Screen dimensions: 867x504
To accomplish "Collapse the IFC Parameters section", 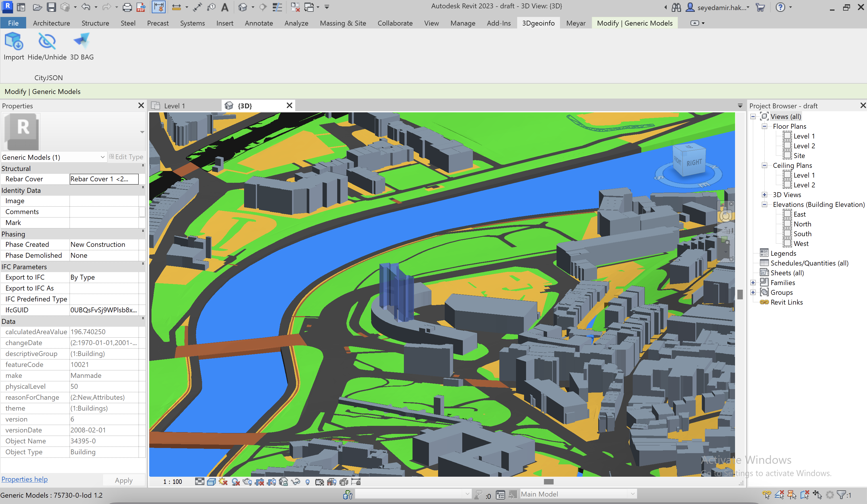I will tap(143, 264).
